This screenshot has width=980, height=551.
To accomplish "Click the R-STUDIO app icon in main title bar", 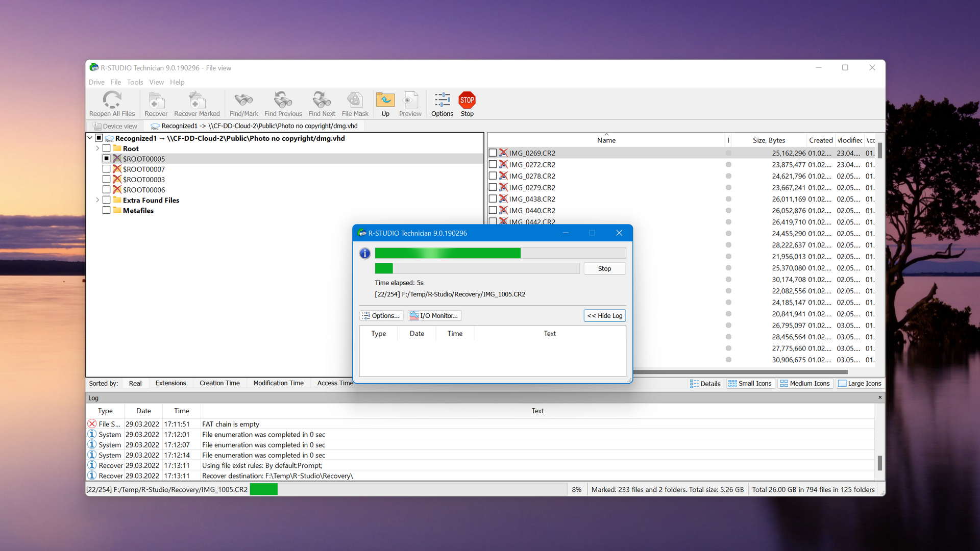I will click(94, 67).
